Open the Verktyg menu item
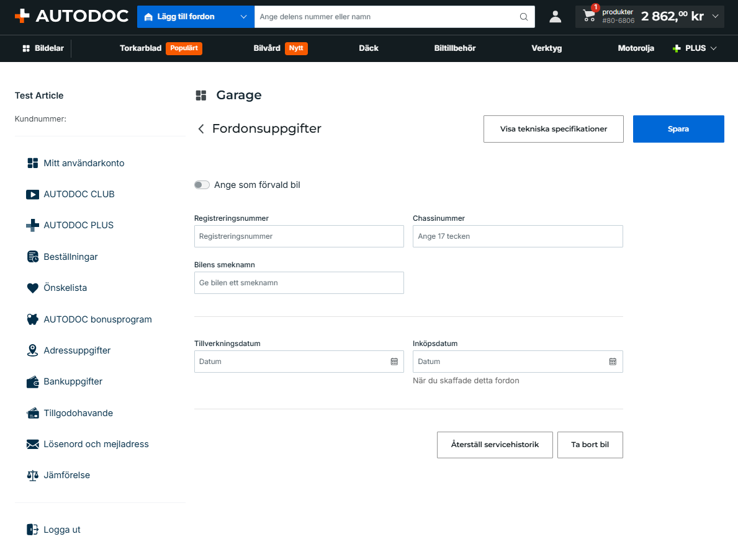Viewport: 738px width, 560px height. point(546,48)
